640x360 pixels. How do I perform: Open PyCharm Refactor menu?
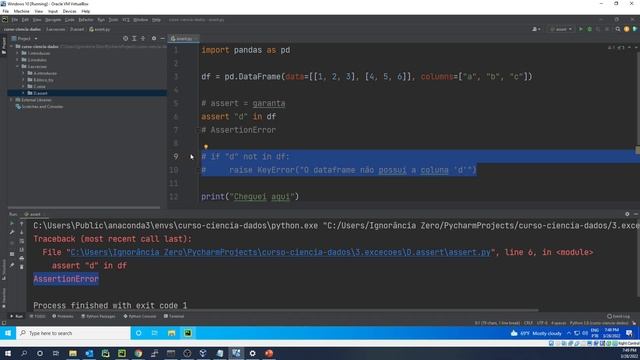[x=86, y=20]
